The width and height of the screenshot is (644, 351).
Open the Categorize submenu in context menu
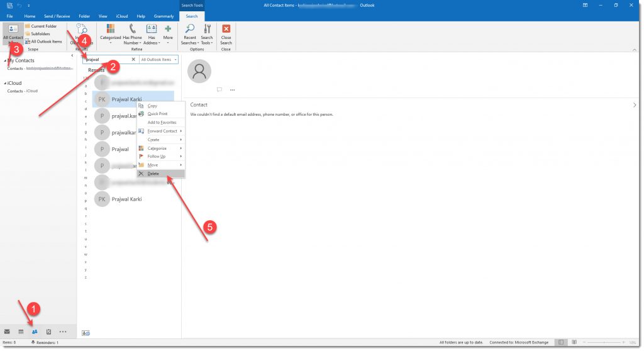[x=160, y=149]
